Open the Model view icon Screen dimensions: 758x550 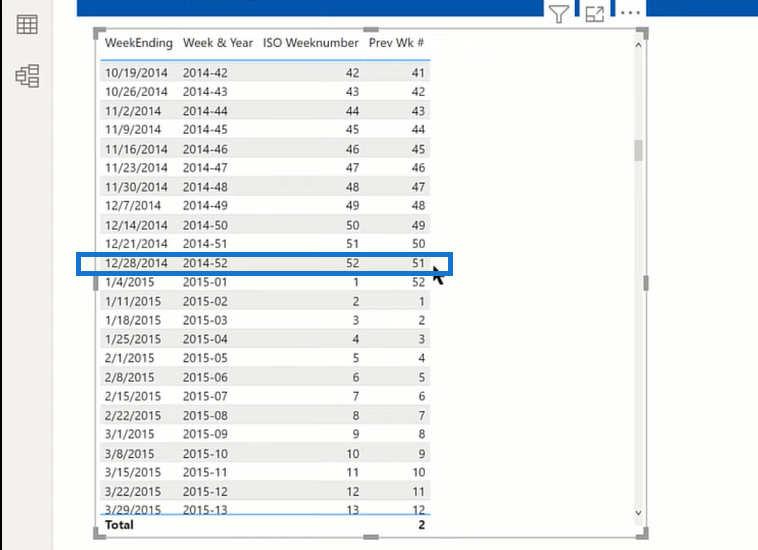pos(27,76)
